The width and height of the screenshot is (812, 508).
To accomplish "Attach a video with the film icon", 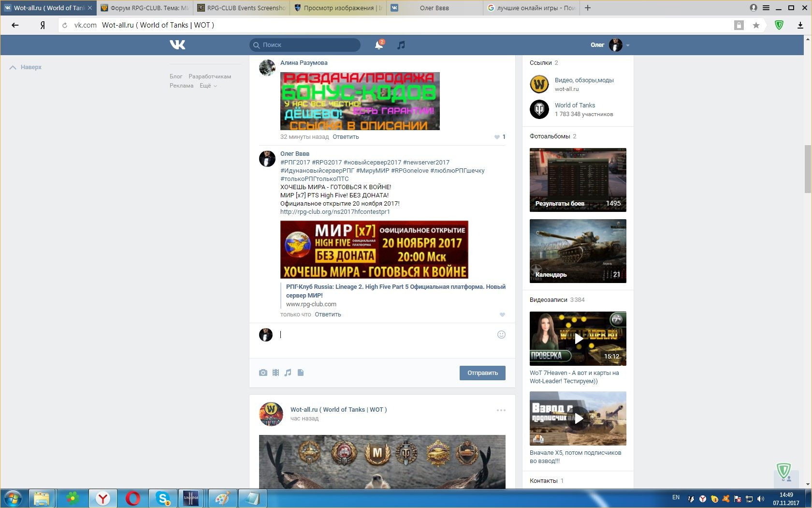I will [275, 373].
